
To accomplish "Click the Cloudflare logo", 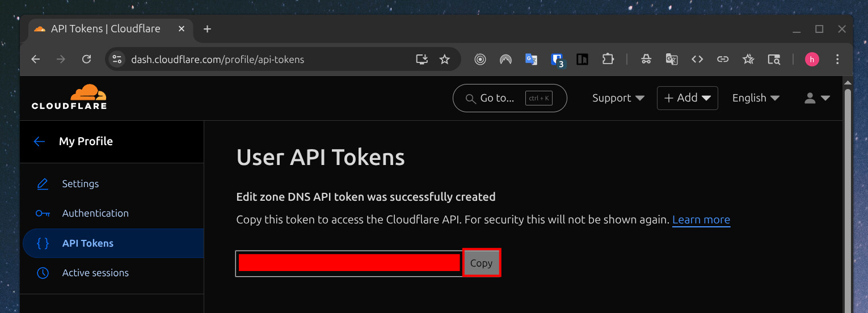I will 69,97.
